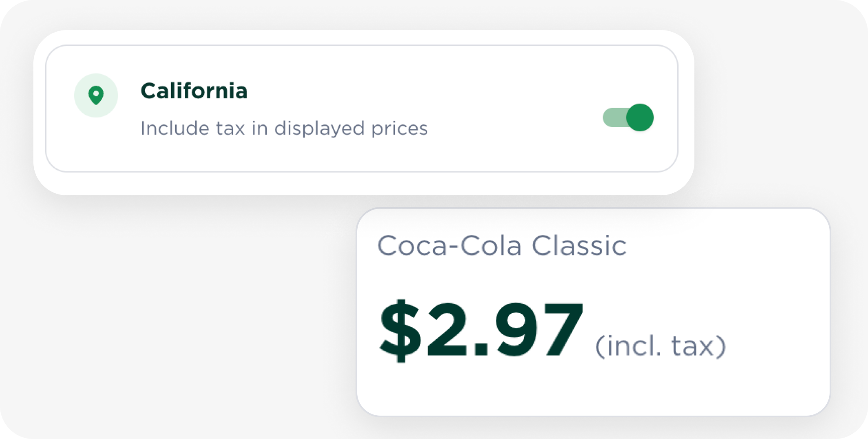Click the "(incl. tax)" note beside the price
The width and height of the screenshot is (868, 439).
click(x=660, y=346)
